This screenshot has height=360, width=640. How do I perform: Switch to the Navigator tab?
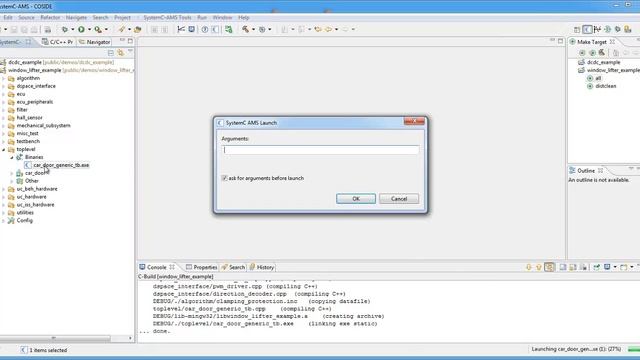[x=95, y=42]
